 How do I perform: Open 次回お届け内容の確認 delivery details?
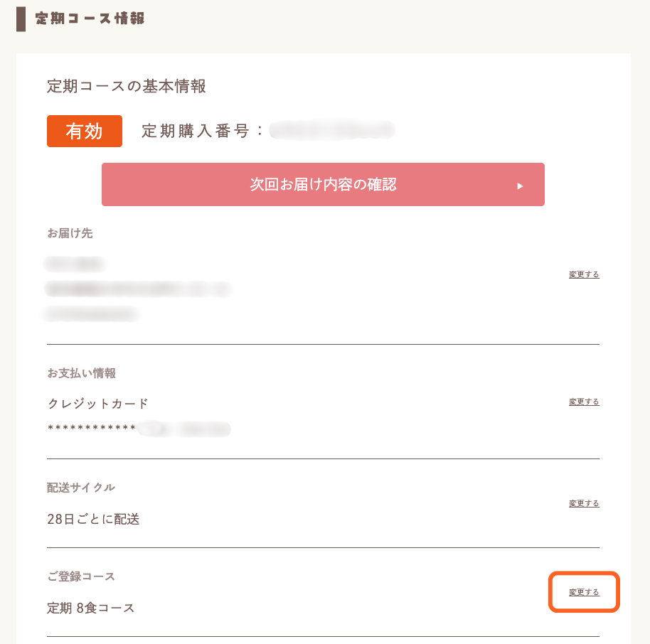coord(323,184)
